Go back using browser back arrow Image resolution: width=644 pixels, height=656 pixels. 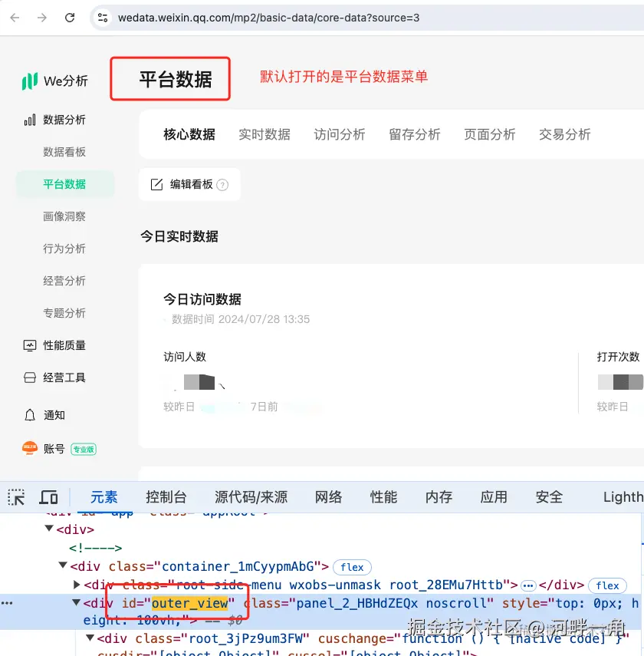(15, 18)
